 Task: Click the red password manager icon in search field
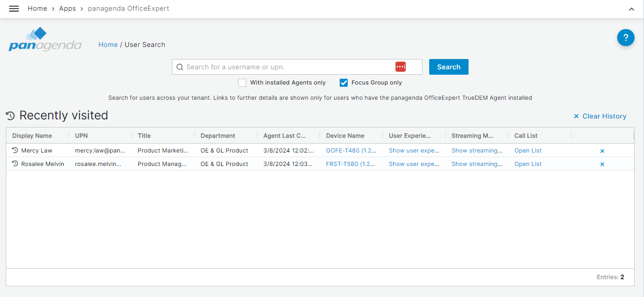tap(400, 67)
